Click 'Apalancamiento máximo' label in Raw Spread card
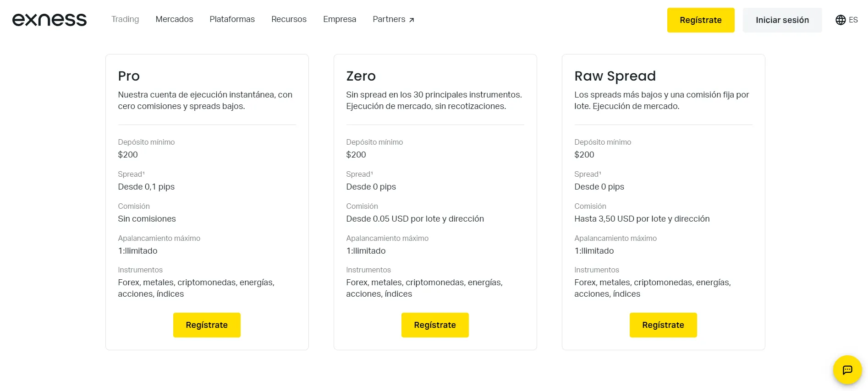This screenshot has height=391, width=868. [615, 238]
